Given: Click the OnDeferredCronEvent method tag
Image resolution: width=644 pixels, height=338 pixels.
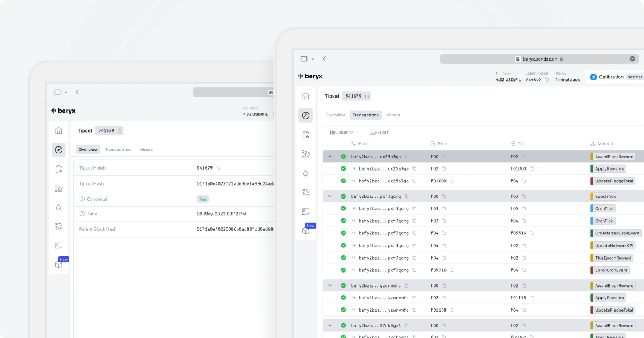Looking at the screenshot, I should (x=616, y=233).
